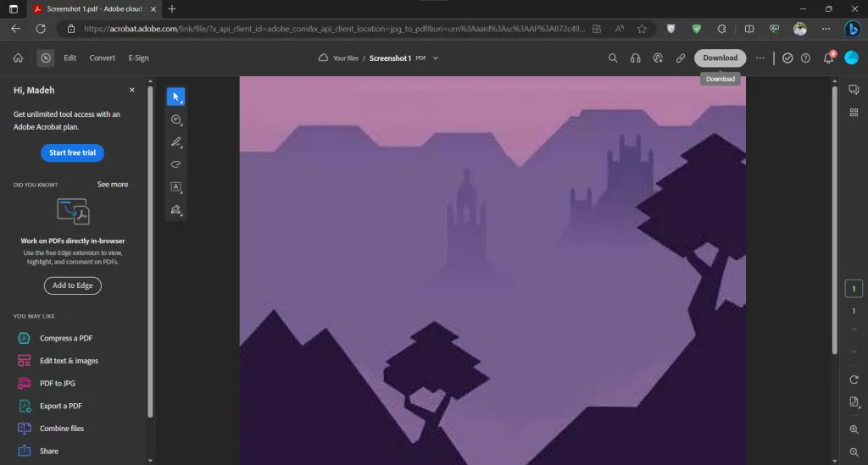Open the E-Sign menu
The width and height of the screenshot is (868, 465).
pyautogui.click(x=138, y=58)
